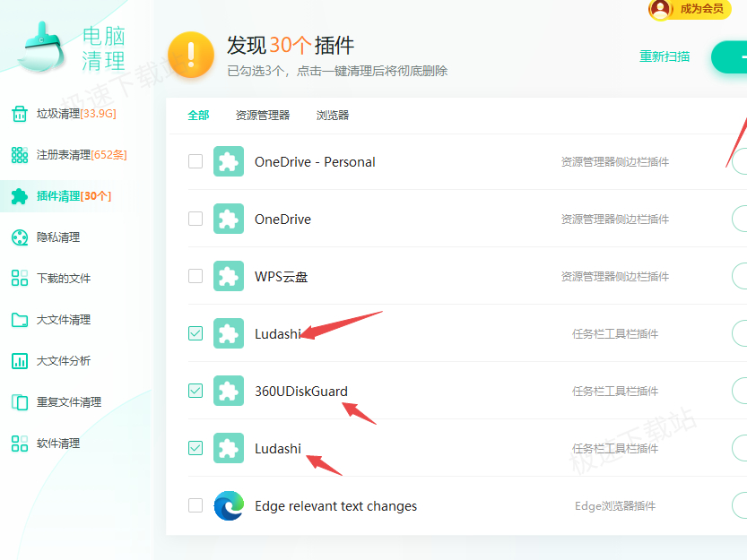Click the Edge浏览器插件 type label
Image resolution: width=747 pixels, height=560 pixels.
point(615,505)
